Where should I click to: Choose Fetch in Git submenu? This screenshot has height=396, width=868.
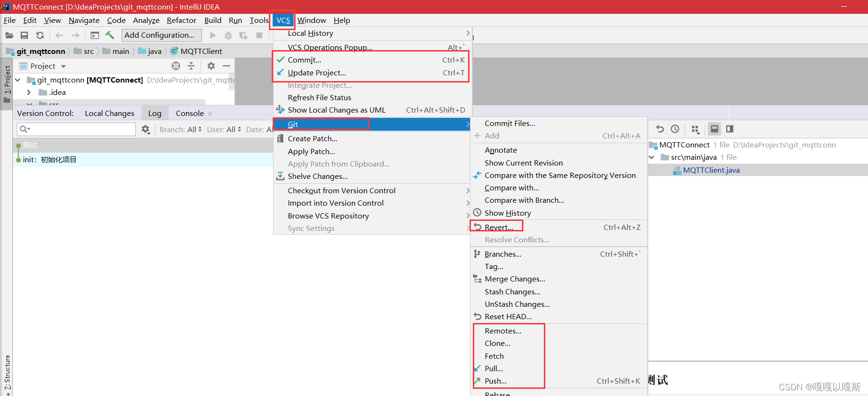(559, 356)
